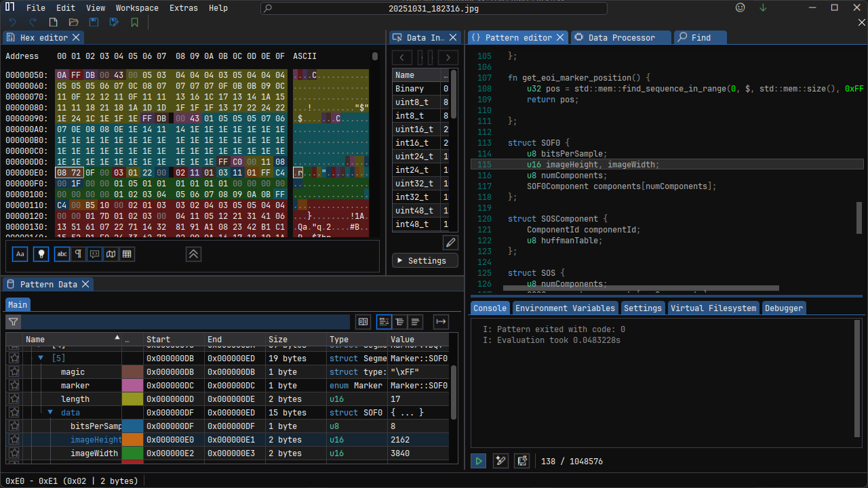Click the filter funnel icon in Pattern Data
The height and width of the screenshot is (488, 868).
click(x=14, y=322)
